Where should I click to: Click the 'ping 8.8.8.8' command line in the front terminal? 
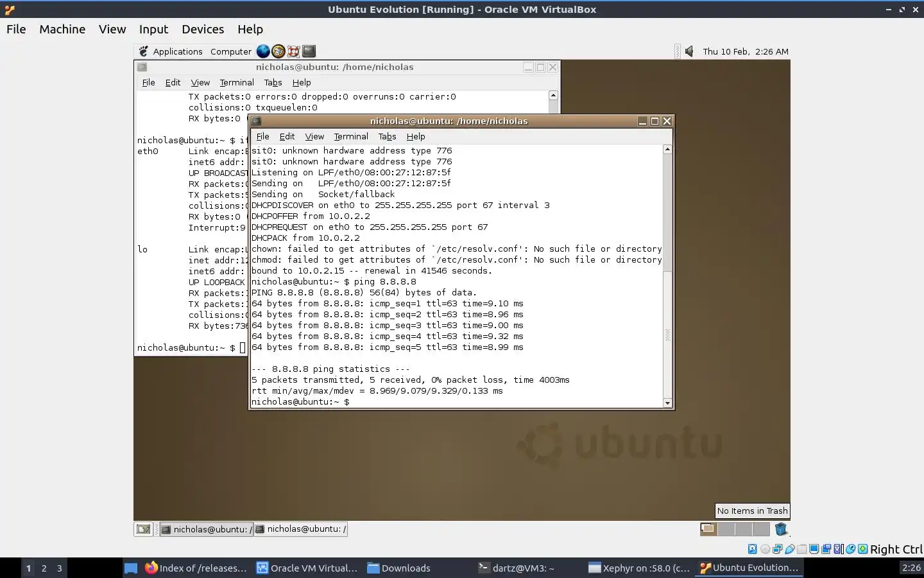coord(334,281)
